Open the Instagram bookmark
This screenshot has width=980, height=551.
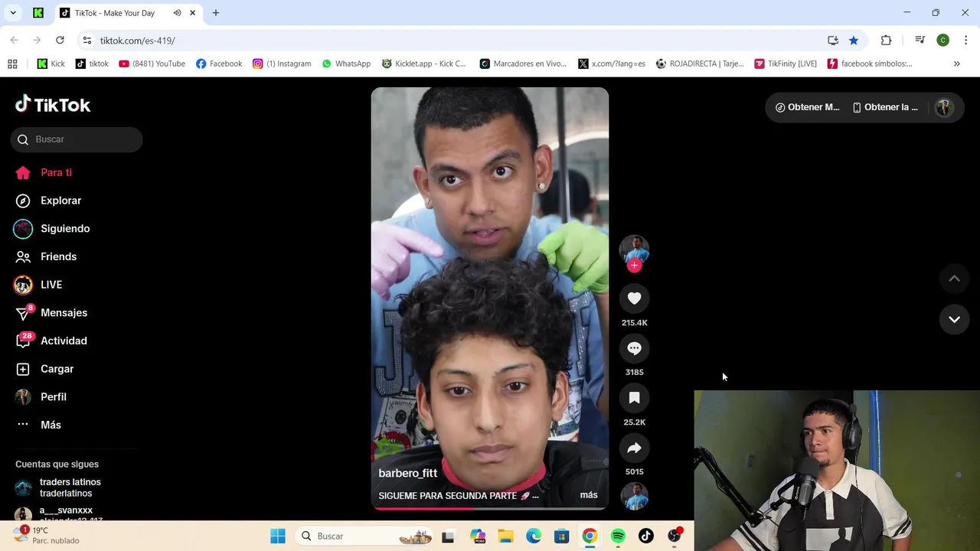click(x=282, y=64)
